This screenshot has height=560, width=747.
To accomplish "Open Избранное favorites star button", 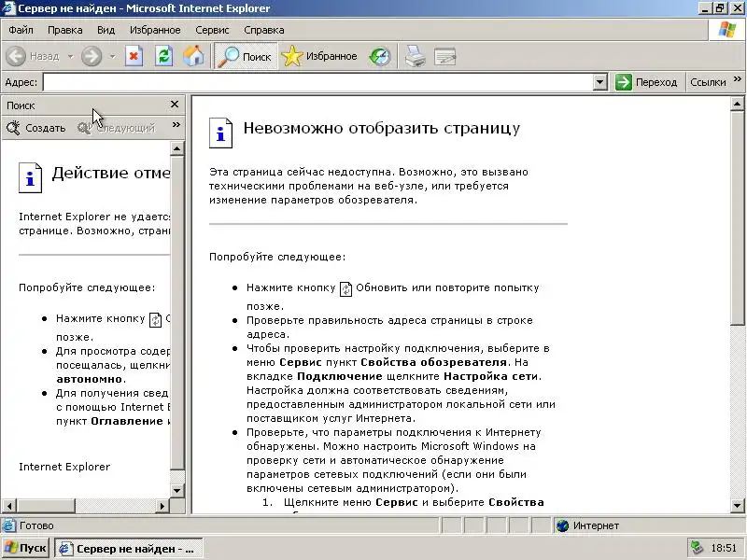I will (319, 56).
